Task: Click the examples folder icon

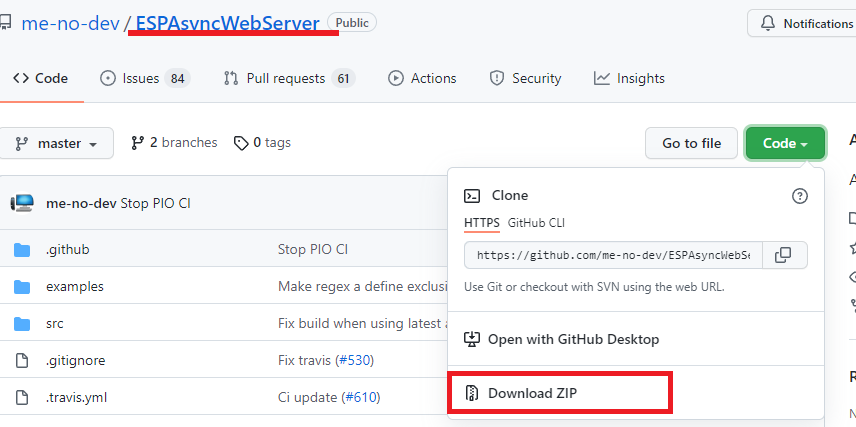Action: (22, 287)
